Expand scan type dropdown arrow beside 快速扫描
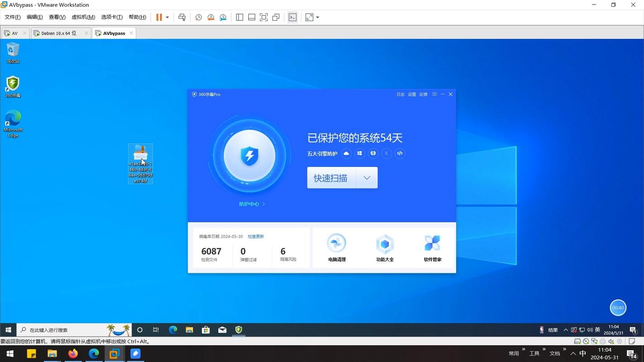 tap(367, 178)
